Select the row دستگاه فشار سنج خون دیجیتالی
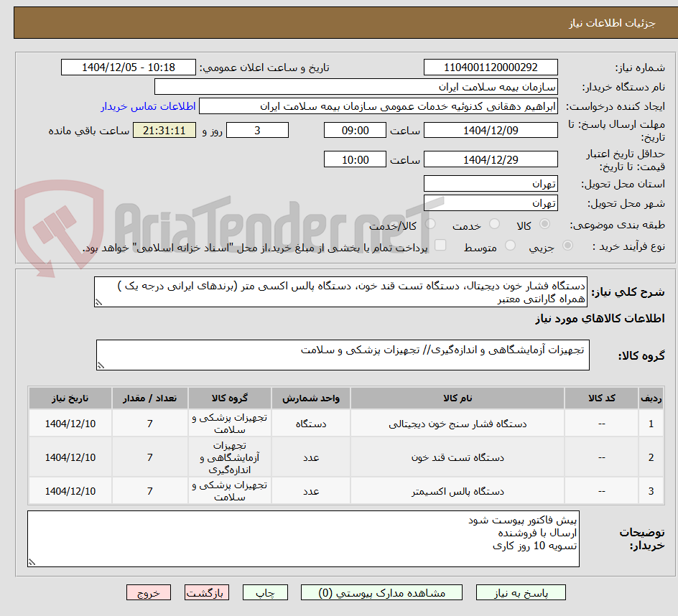 (346, 424)
